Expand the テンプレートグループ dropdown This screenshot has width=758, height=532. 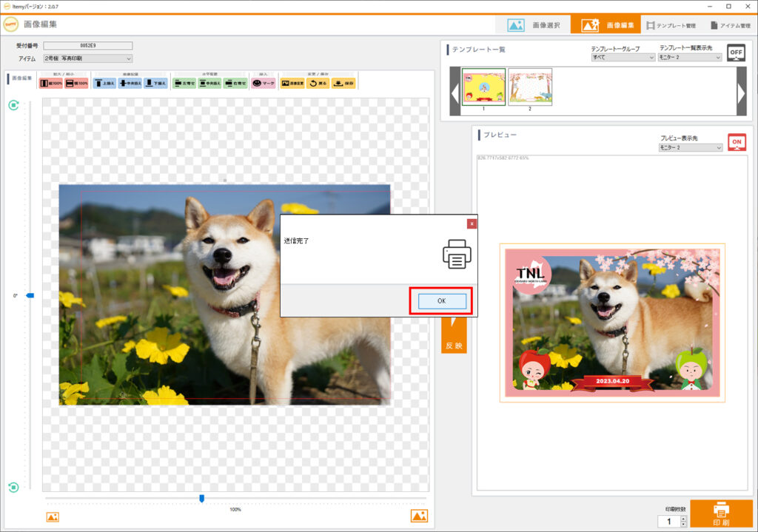point(623,57)
